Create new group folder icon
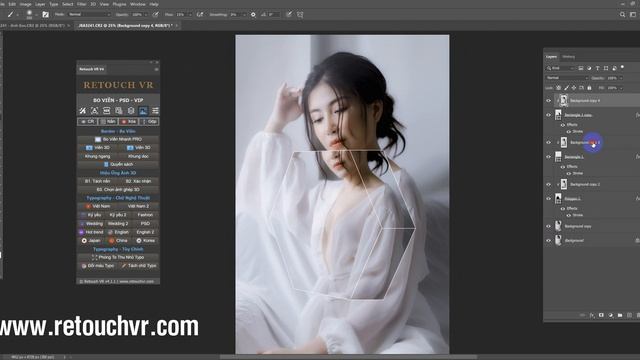This screenshot has height=360, width=640. pyautogui.click(x=620, y=315)
